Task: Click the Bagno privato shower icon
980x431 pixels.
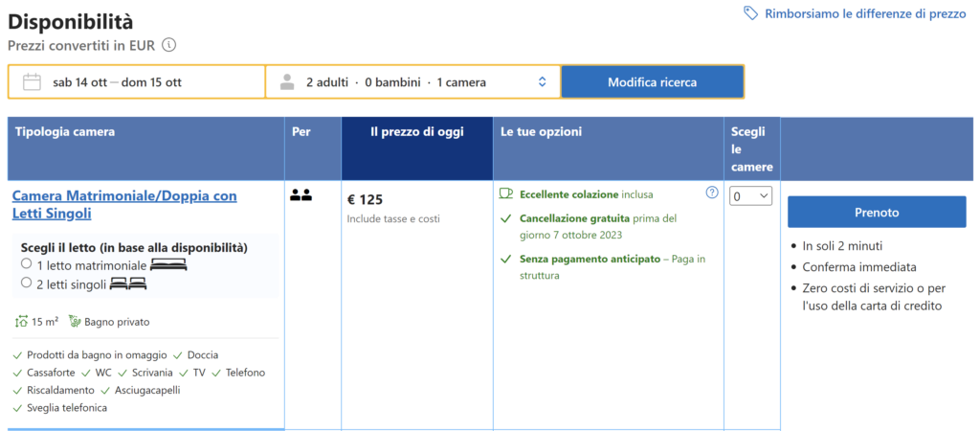Action: point(75,322)
